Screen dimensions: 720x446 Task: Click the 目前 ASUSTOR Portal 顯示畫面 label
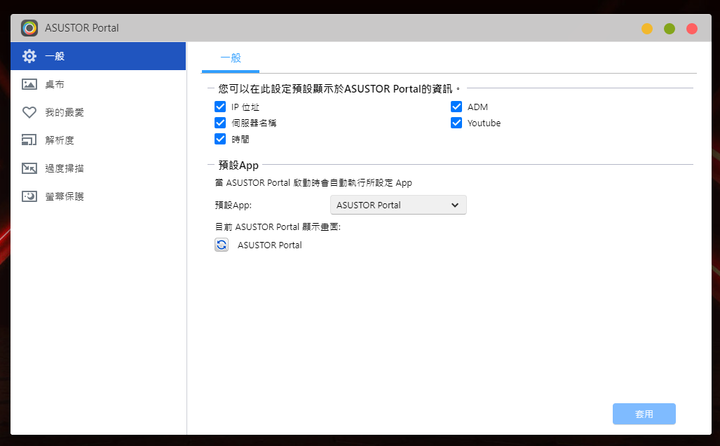pos(278,227)
